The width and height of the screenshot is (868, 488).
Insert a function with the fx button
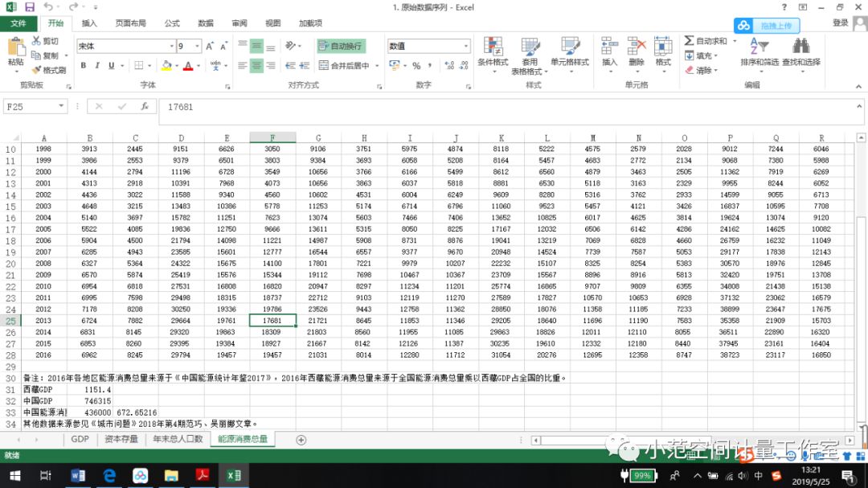pyautogui.click(x=145, y=106)
